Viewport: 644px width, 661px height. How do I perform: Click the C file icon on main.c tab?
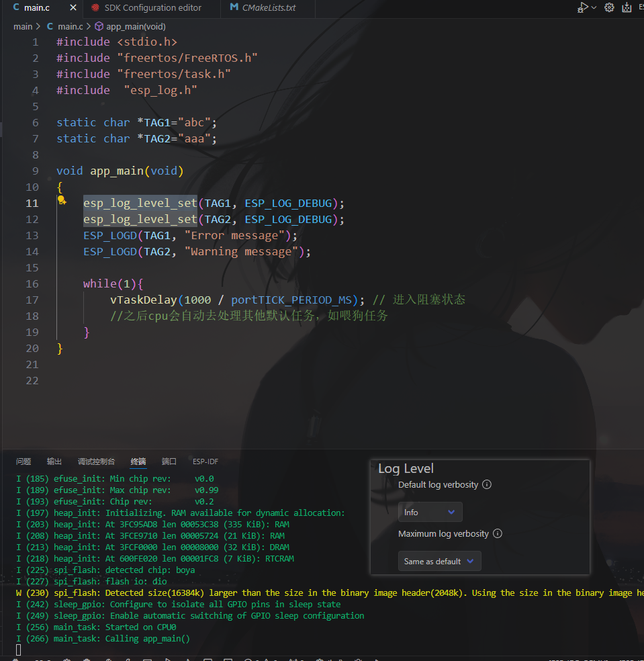pos(16,7)
